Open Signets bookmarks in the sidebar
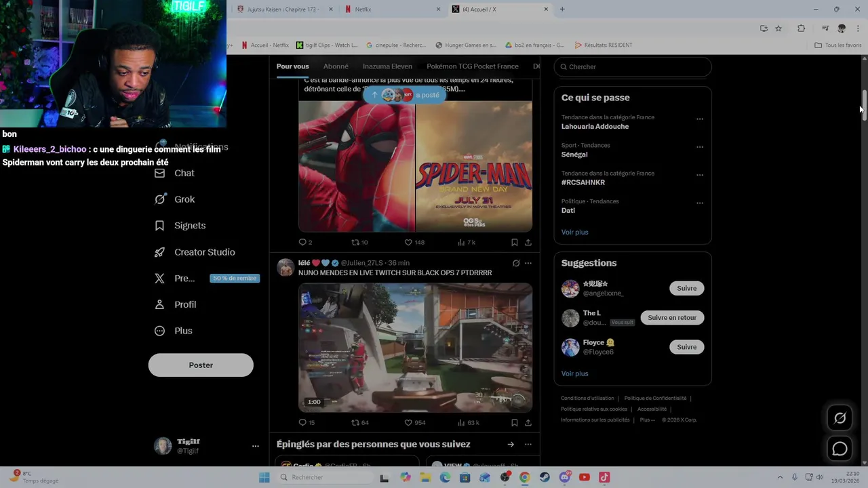This screenshot has width=868, height=488. (180, 226)
